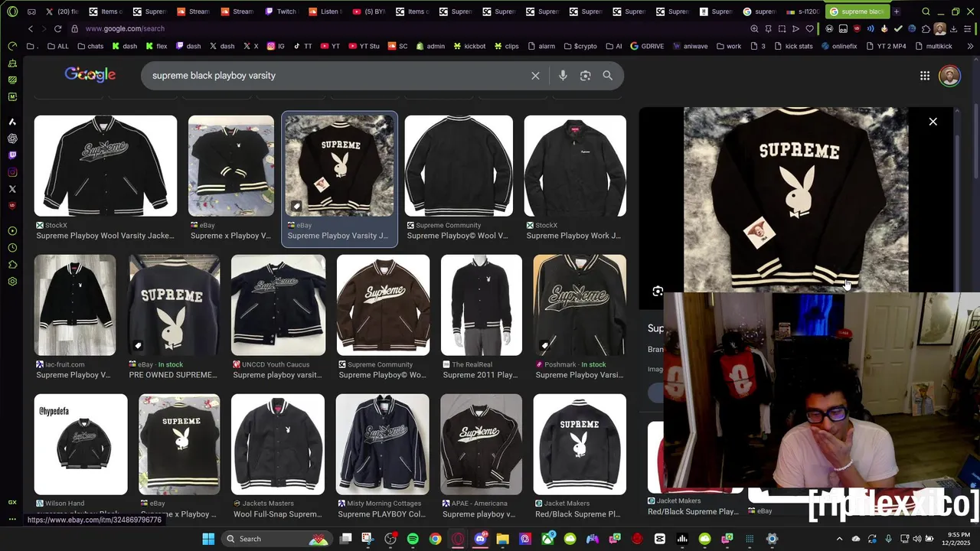This screenshot has height=551, width=980.
Task: Open the Poshmark varsity jacket thumbnail
Action: click(x=580, y=305)
